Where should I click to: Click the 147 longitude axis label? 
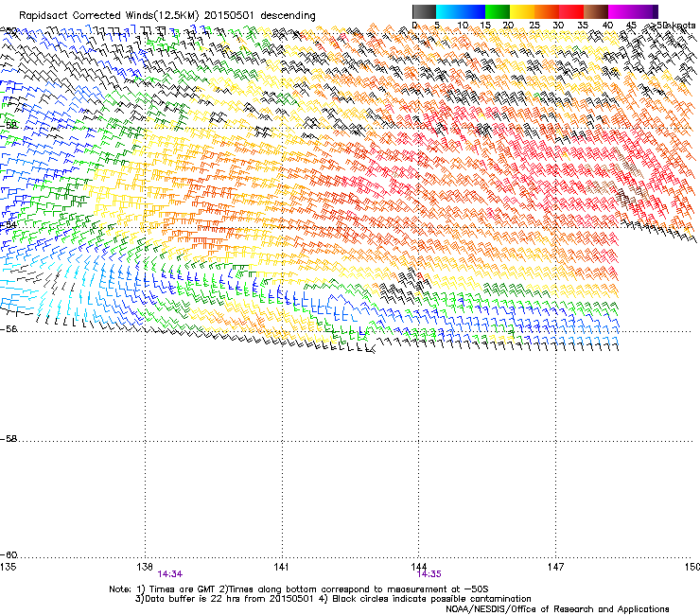[555, 567]
